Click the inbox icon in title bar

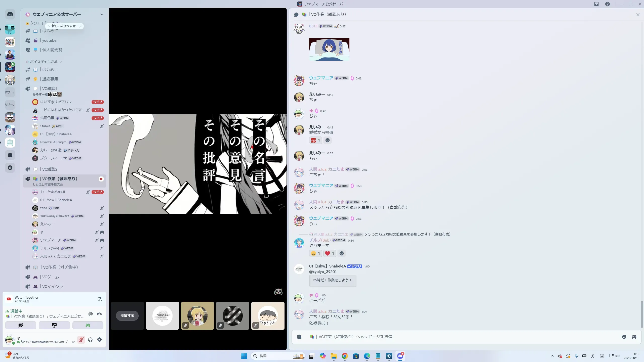click(596, 4)
